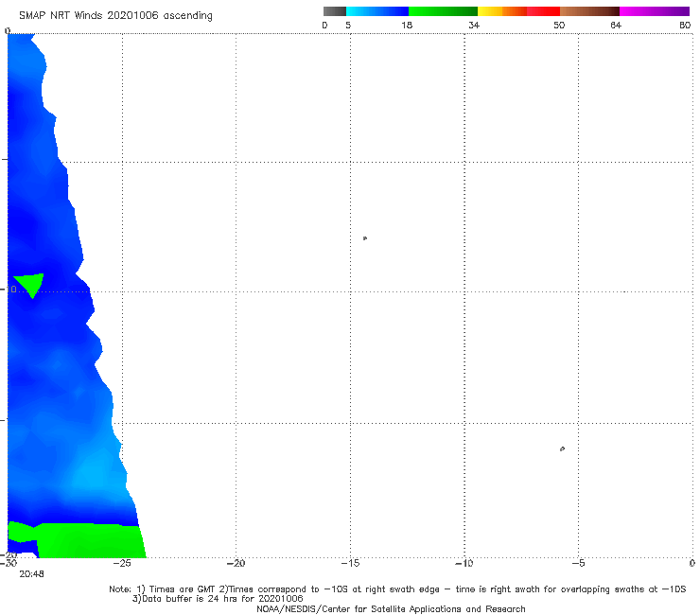Viewport: 700px width, 615px height.
Task: Click the swath time stamp '20:48'
Action: pyautogui.click(x=31, y=574)
